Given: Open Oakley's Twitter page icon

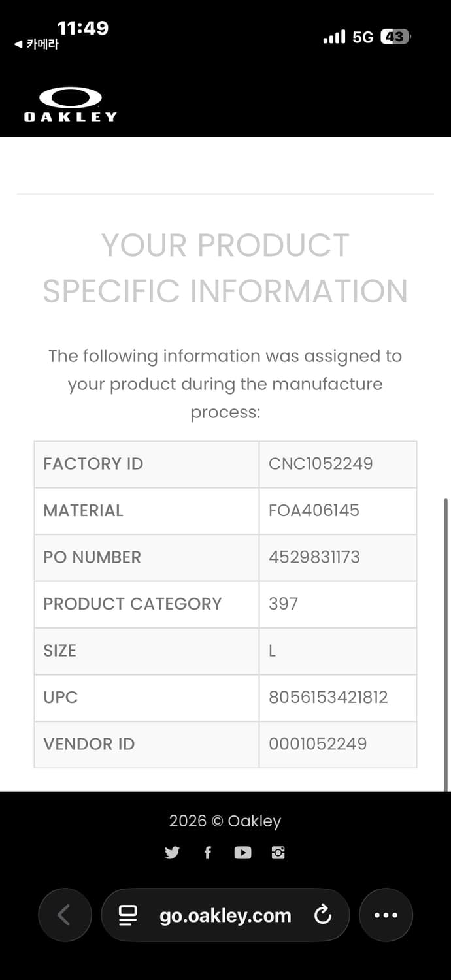Looking at the screenshot, I should [x=172, y=853].
